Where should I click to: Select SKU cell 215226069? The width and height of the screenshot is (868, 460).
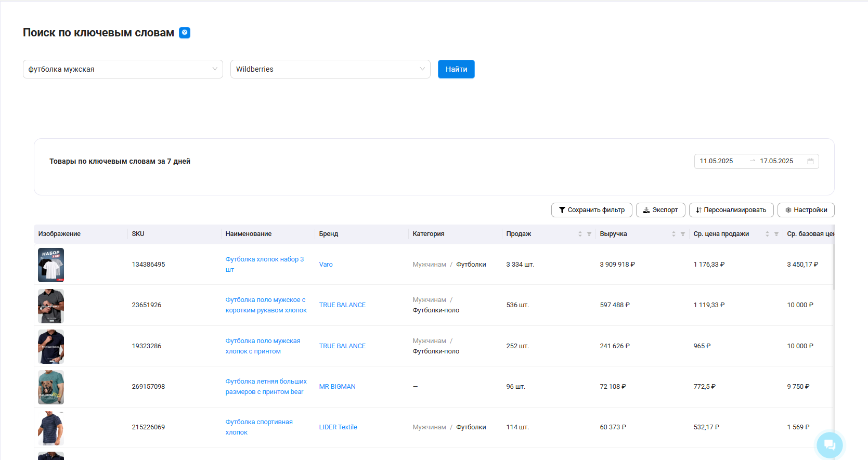tap(148, 427)
